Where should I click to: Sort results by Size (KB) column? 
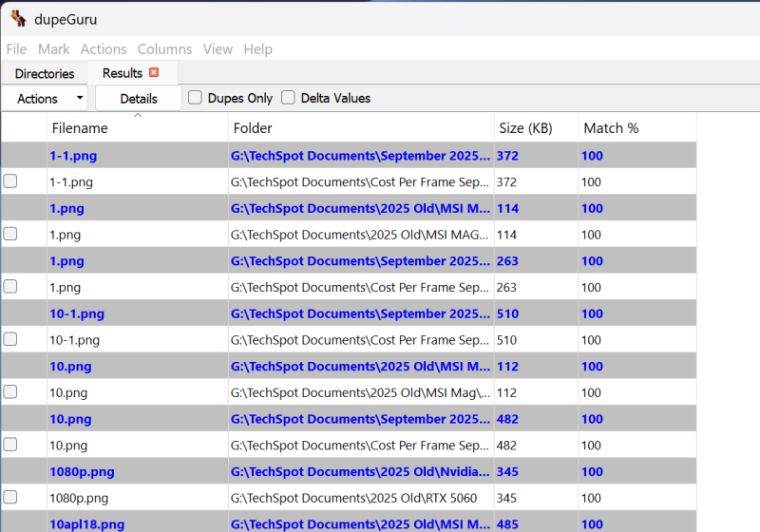(x=524, y=128)
